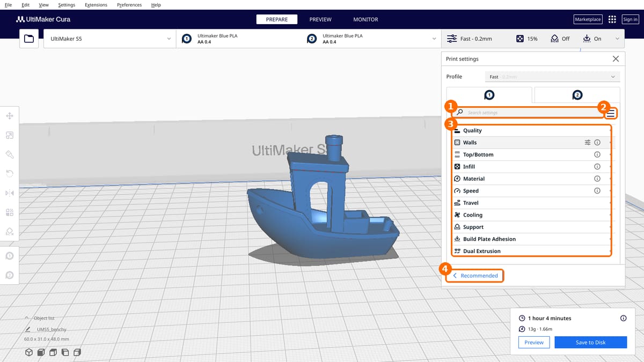
Task: Select the Support Blocker tool
Action: coord(10,231)
